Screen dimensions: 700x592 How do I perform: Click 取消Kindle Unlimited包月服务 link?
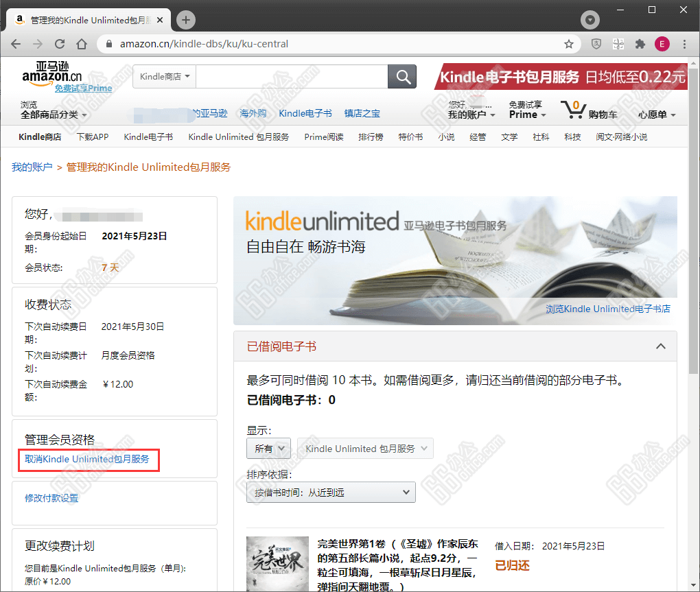pos(86,459)
